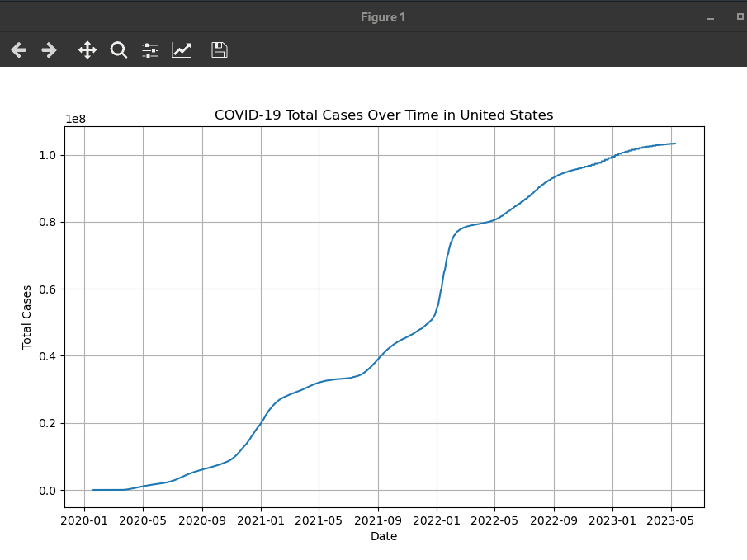This screenshot has width=747, height=560.
Task: Click the 2023-01 x-axis tick label
Action: pyautogui.click(x=612, y=520)
